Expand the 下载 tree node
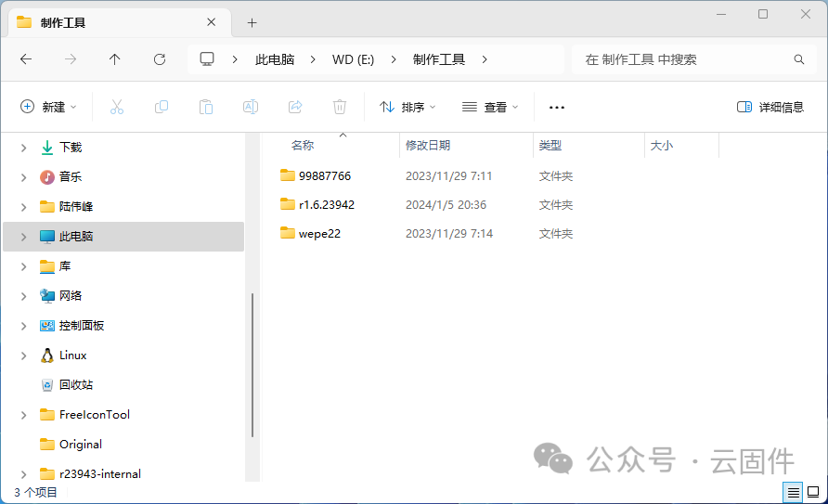 (x=23, y=148)
